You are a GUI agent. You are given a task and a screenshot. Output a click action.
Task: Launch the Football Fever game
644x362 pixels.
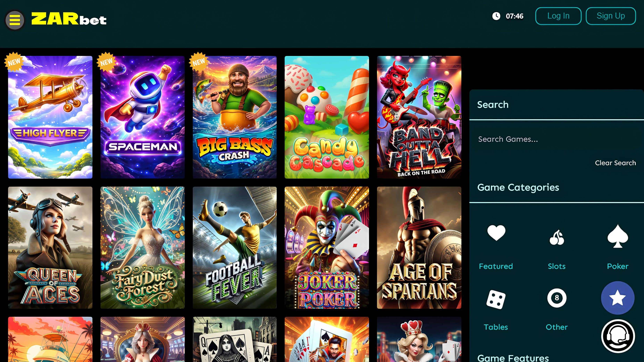point(235,248)
